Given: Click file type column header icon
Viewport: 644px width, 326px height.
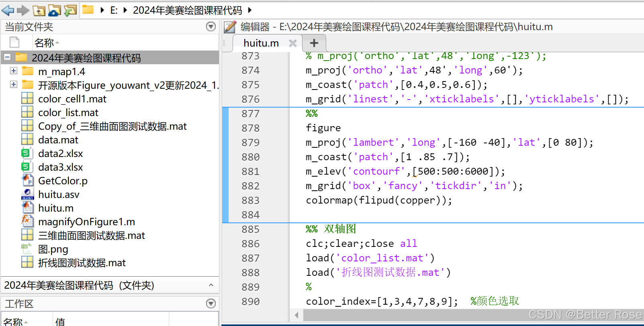Looking at the screenshot, I should point(14,42).
